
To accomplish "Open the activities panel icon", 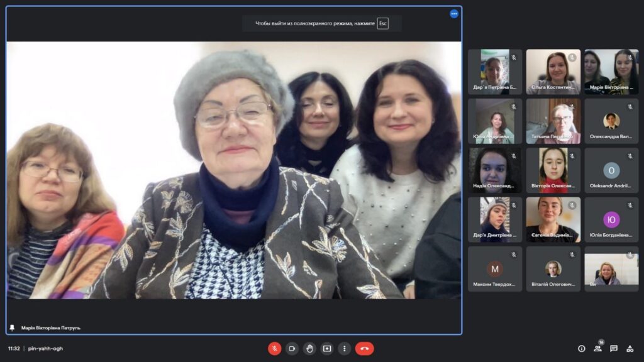I will (x=630, y=348).
